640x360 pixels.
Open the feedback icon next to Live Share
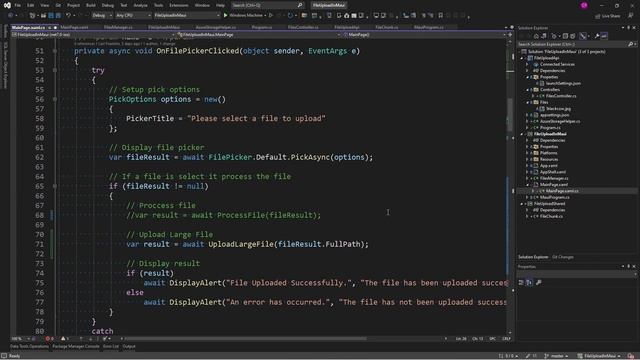(631, 16)
